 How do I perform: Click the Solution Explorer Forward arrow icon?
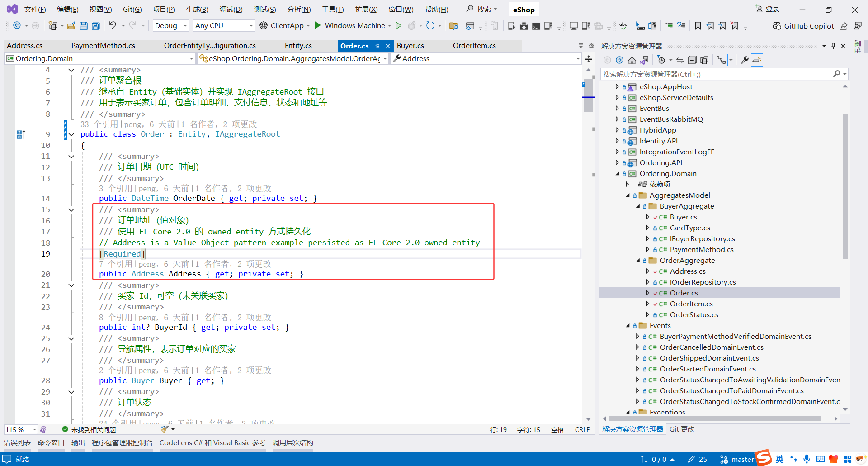point(619,60)
